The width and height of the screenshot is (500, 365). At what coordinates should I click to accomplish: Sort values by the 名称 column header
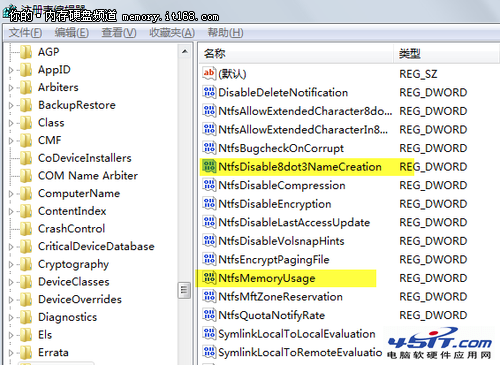[x=297, y=53]
